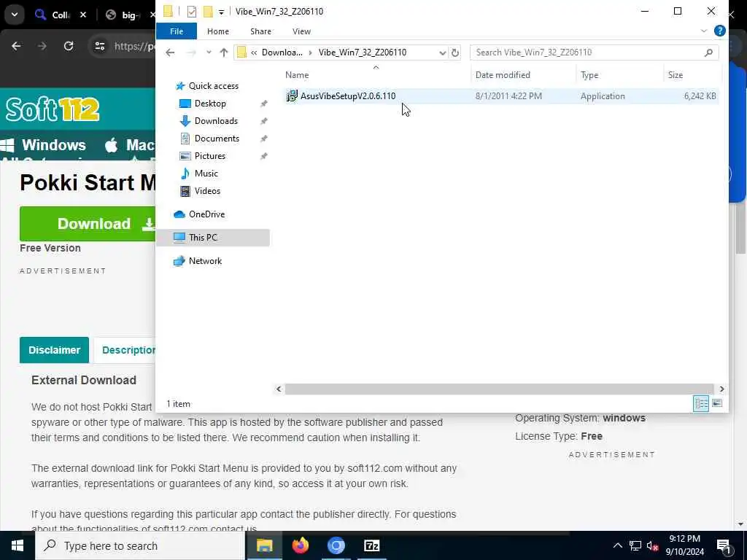The height and width of the screenshot is (560, 747).
Task: Sort by Date modified column
Action: point(503,75)
